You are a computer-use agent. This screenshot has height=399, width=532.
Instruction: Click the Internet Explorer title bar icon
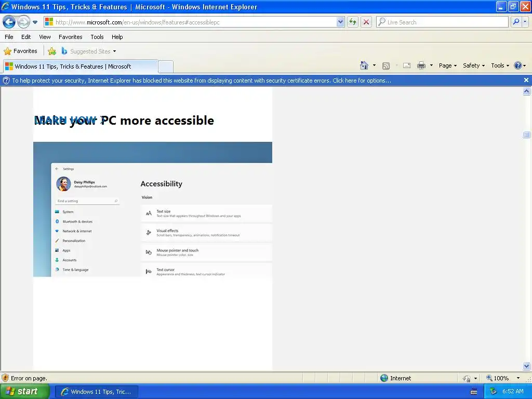5,6
